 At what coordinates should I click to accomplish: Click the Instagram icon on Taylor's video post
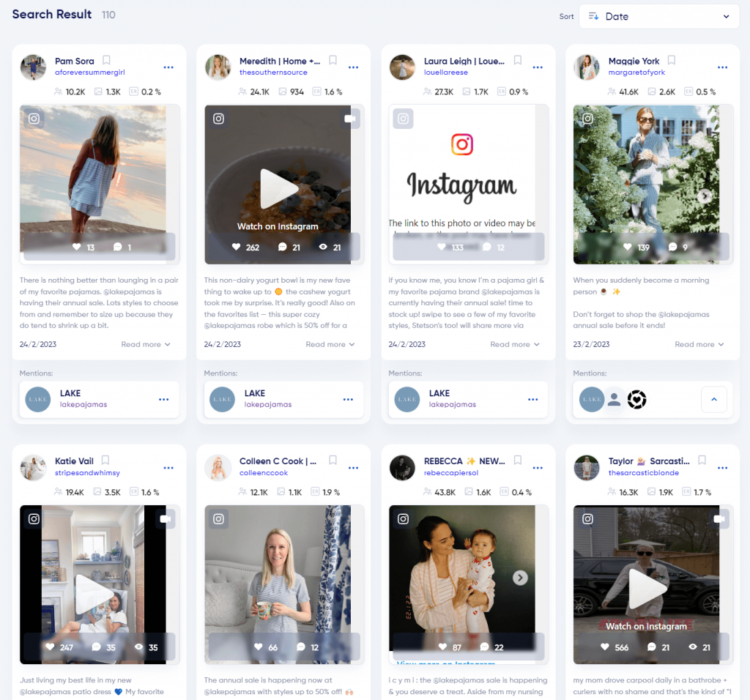point(587,518)
